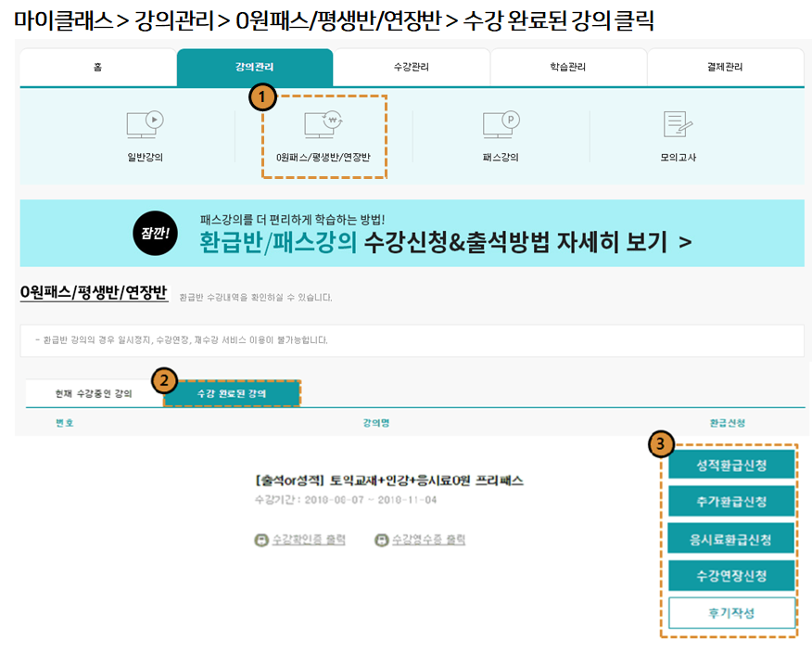Open the 수강관리 tab
The width and height of the screenshot is (812, 652).
(x=411, y=68)
